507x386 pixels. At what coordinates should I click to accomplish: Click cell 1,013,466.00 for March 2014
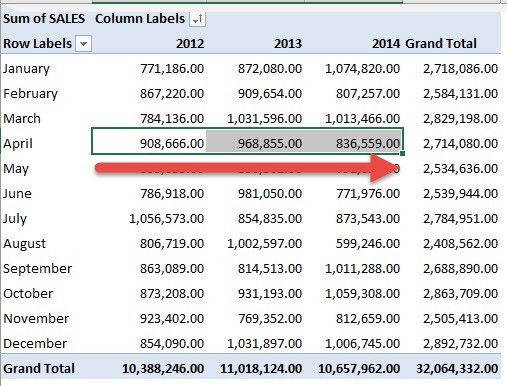[363, 119]
